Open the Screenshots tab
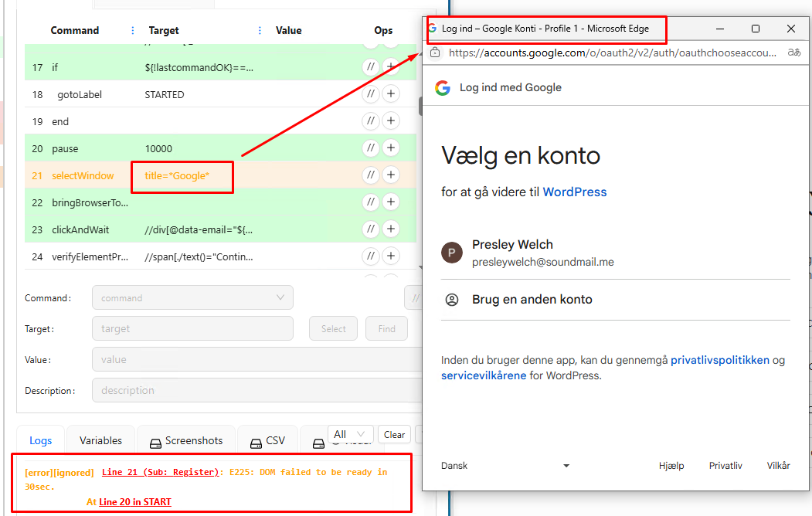This screenshot has width=812, height=516. [186, 440]
